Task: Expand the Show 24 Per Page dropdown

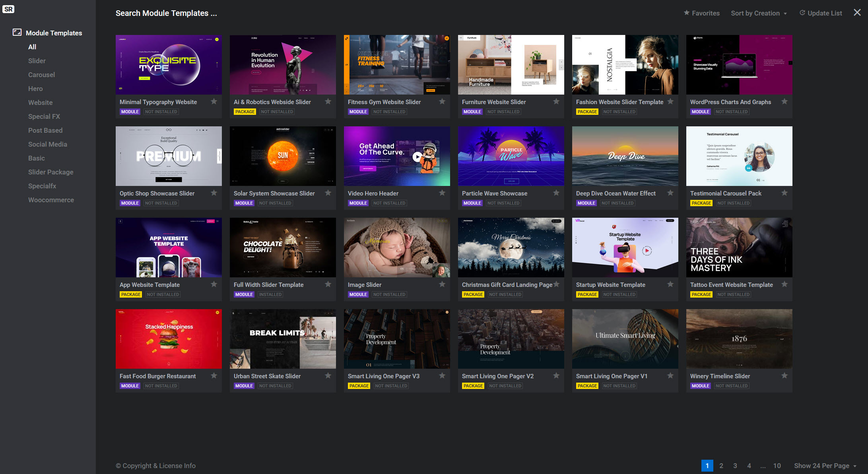Action: 825,466
